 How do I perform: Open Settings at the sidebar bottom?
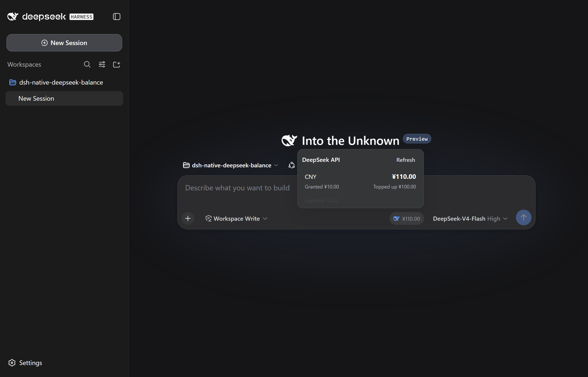[x=25, y=363]
